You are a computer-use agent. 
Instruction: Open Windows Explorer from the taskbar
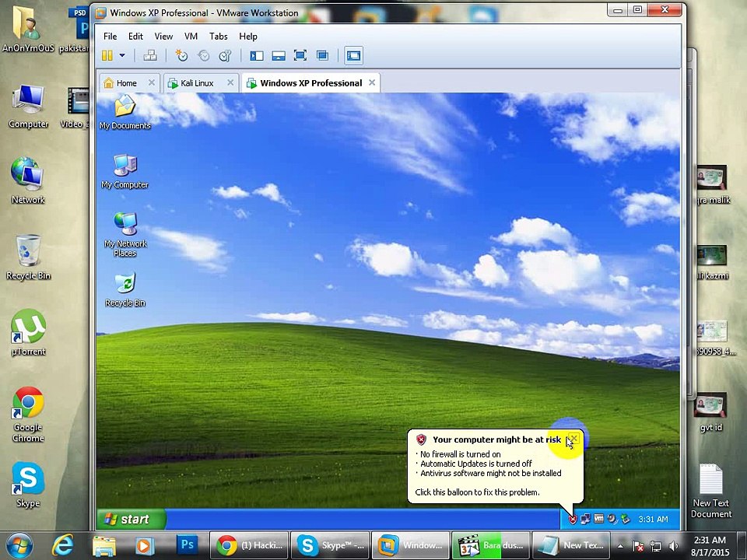(x=103, y=546)
